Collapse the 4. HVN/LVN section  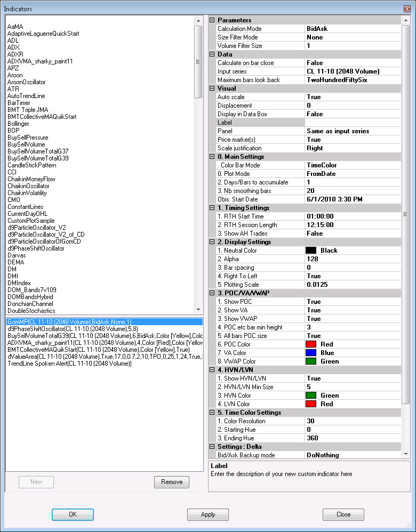point(212,370)
